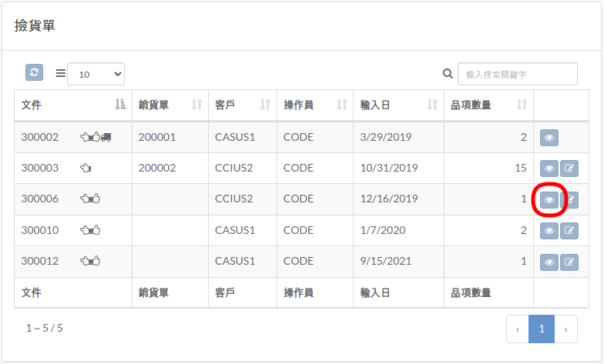Click the refresh table icon button
The image size is (604, 364).
[x=34, y=72]
